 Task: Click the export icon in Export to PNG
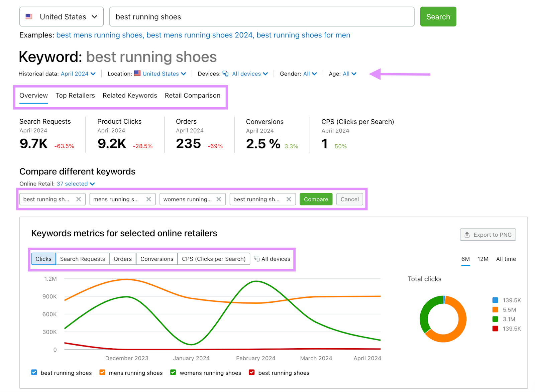(467, 235)
